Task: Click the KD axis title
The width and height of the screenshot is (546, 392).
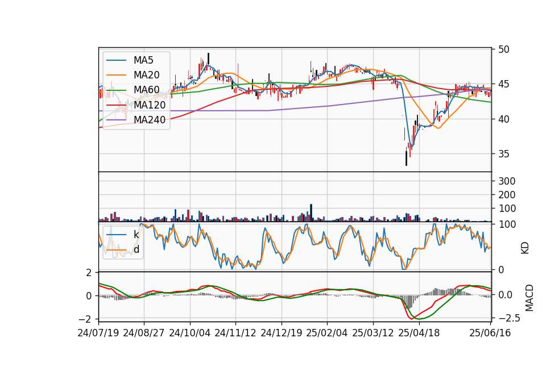Action: (x=525, y=248)
